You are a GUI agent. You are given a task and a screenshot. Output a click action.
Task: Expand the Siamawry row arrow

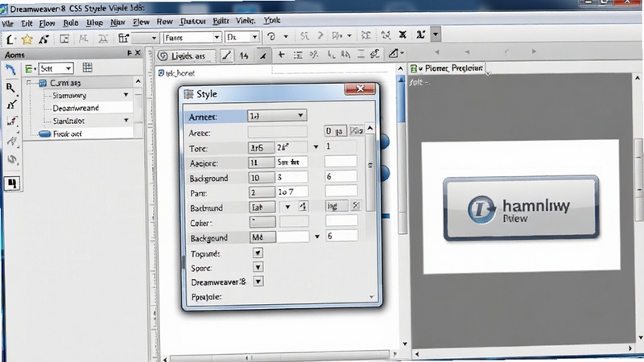pos(126,95)
